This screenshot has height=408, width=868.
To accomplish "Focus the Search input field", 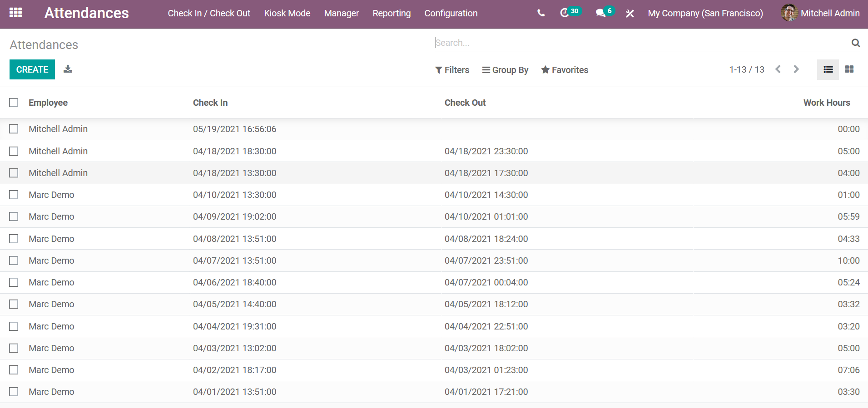I will (640, 43).
